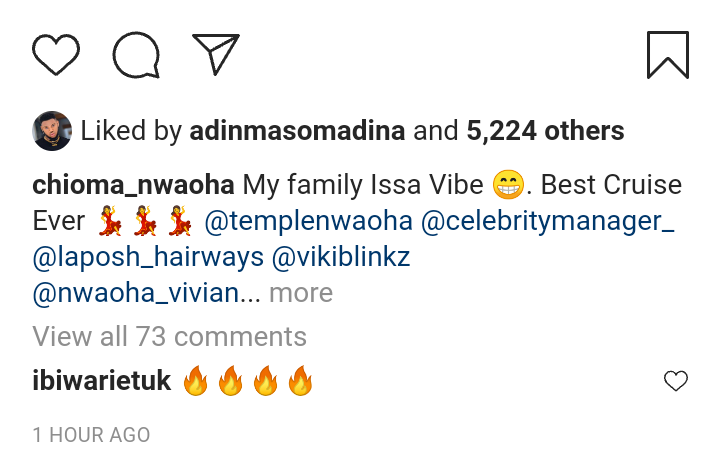Open the chioma_nwaoha profile username

[x=133, y=185]
